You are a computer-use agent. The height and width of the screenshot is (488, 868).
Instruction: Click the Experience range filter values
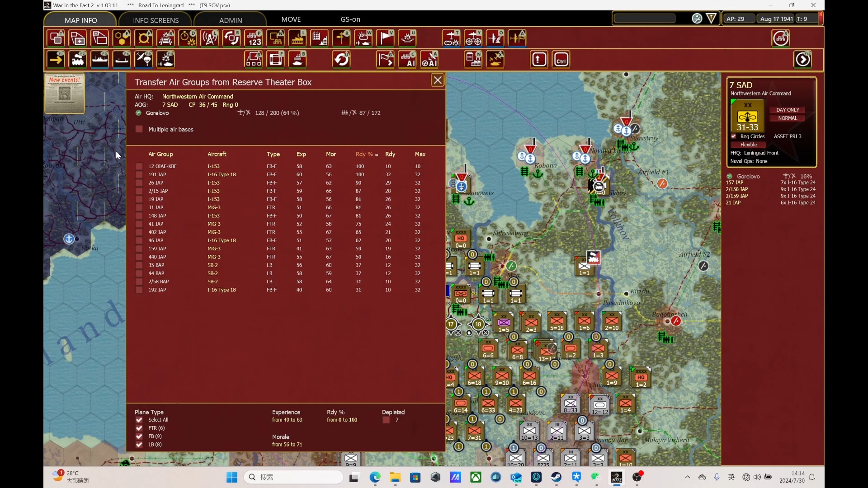(287, 420)
